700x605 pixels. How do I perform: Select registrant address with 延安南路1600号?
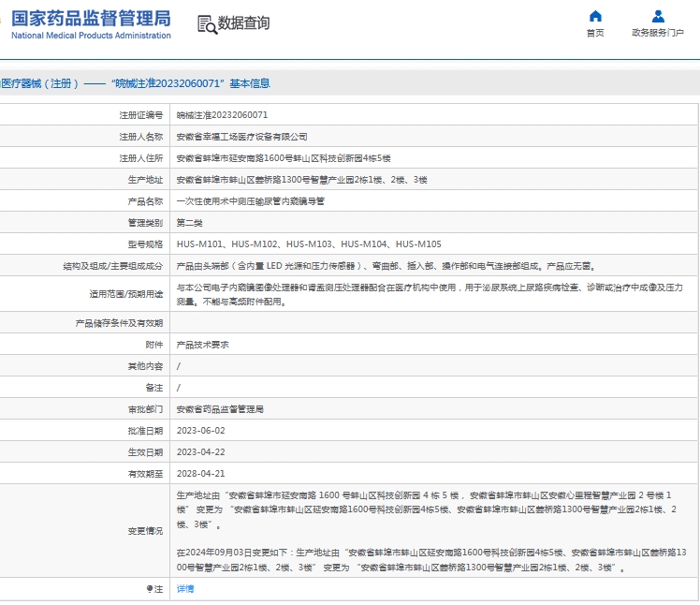pyautogui.click(x=284, y=158)
